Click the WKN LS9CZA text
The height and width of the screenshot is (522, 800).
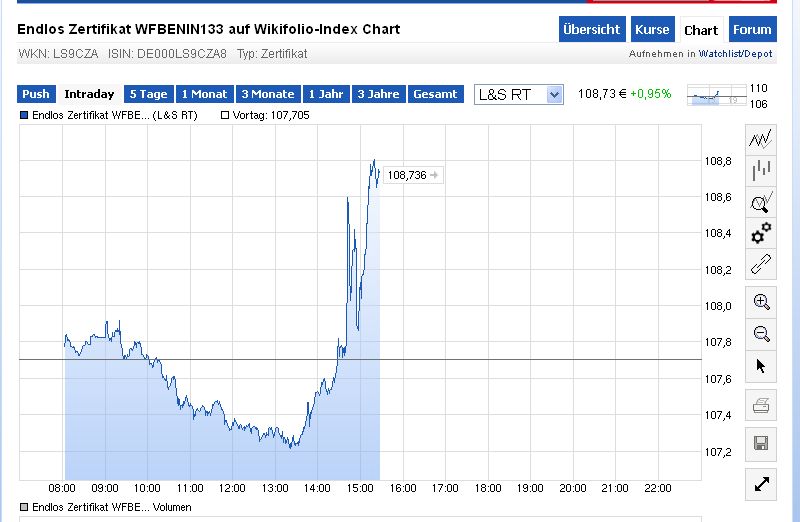(x=58, y=54)
